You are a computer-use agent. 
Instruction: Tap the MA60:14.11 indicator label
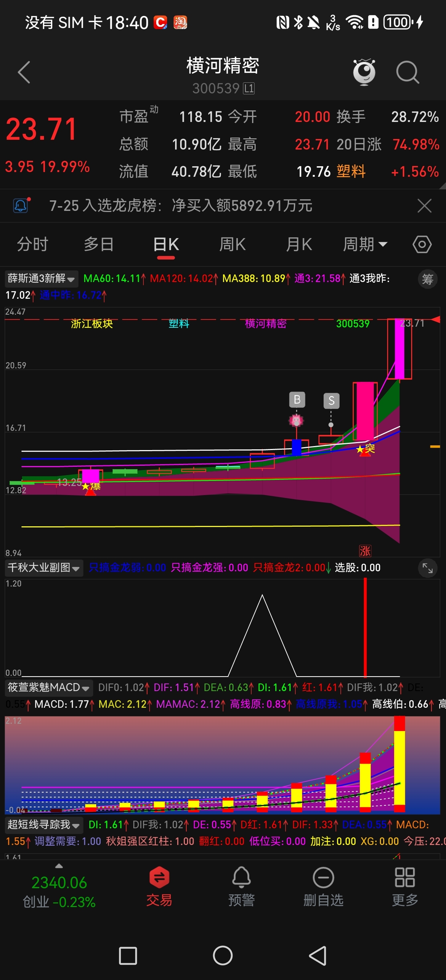point(114,278)
